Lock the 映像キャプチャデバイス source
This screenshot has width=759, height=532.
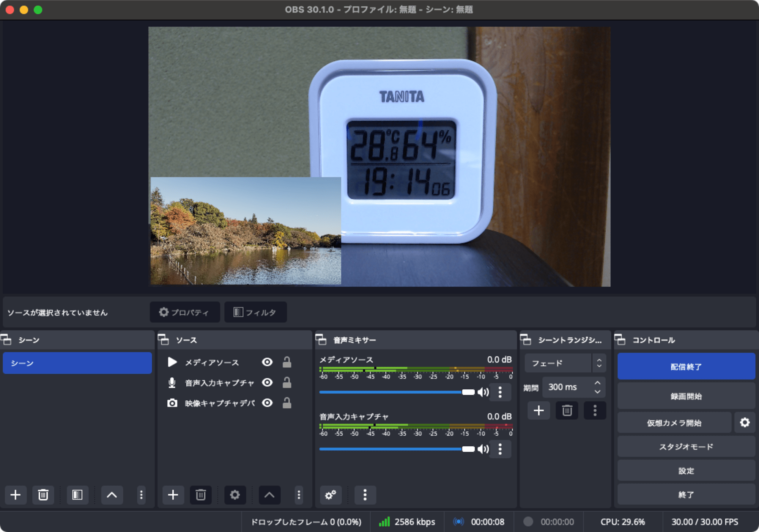pyautogui.click(x=287, y=403)
